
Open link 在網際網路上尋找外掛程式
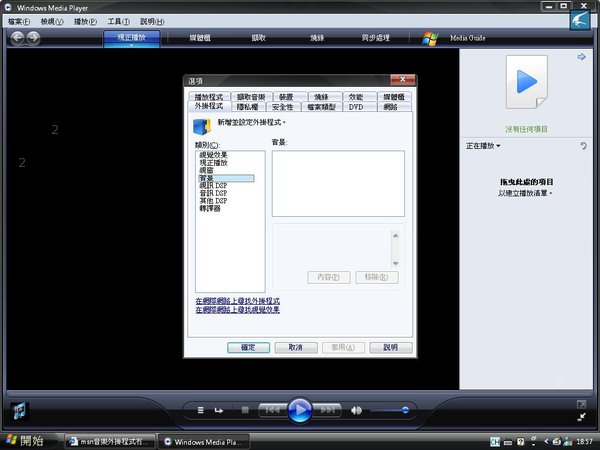pyautogui.click(x=238, y=301)
